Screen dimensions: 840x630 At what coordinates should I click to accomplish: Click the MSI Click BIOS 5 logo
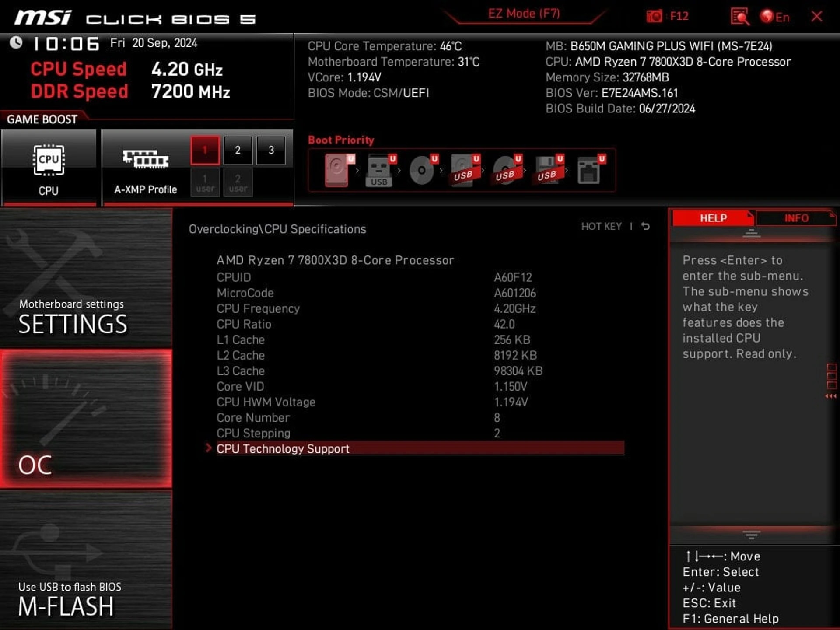(135, 18)
